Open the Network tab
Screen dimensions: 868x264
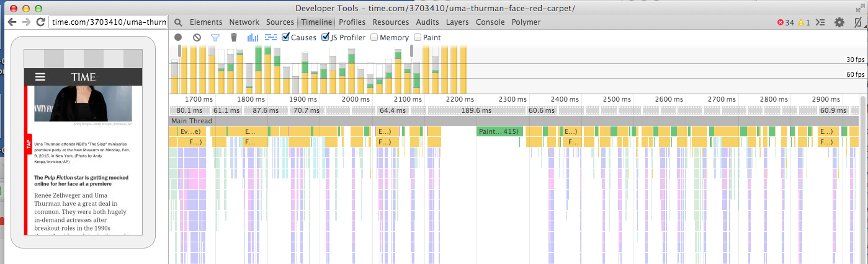pyautogui.click(x=244, y=22)
